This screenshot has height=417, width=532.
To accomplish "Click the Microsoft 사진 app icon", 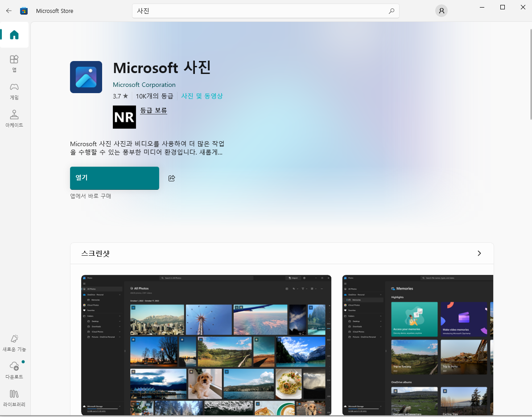I will 86,77.
